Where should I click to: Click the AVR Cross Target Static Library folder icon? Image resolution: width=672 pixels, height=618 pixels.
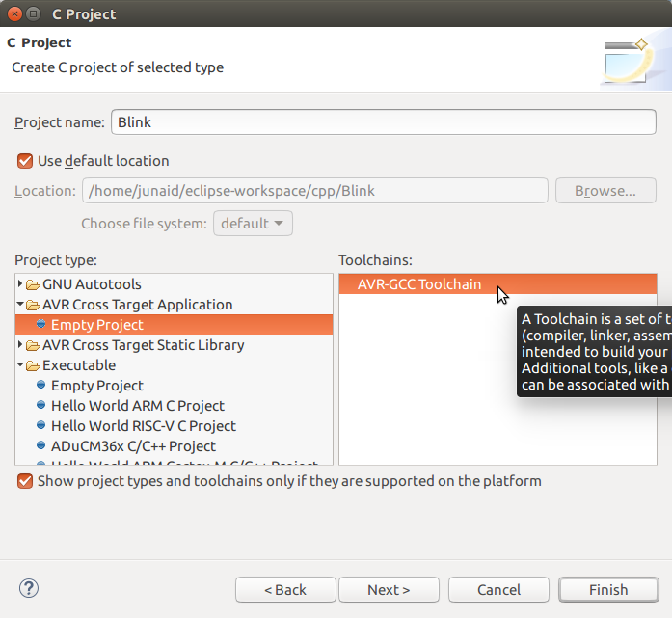[33, 345]
